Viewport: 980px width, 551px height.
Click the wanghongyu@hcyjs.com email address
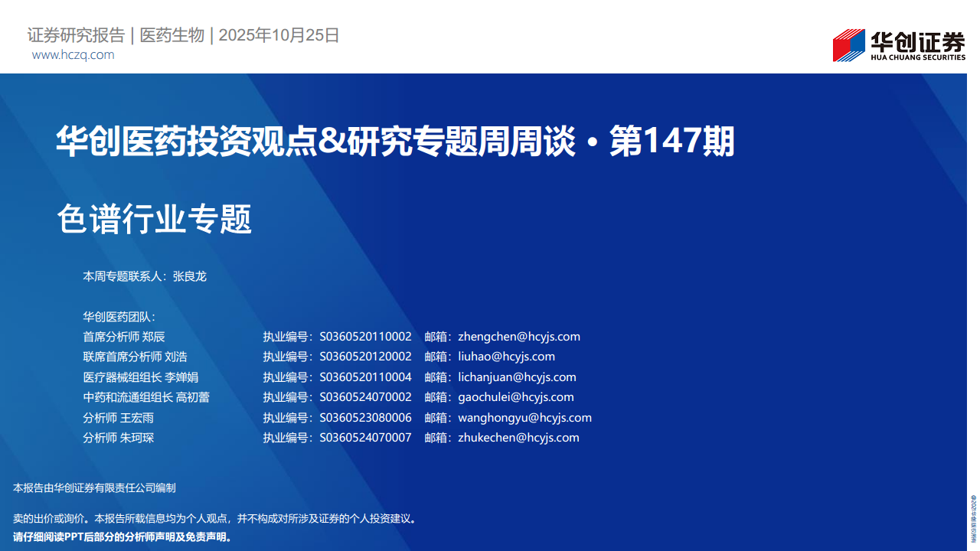[x=524, y=418]
